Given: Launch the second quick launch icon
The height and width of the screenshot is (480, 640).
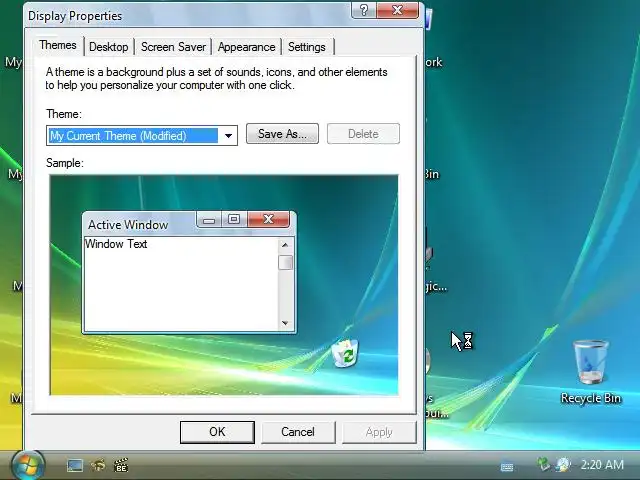Looking at the screenshot, I should [98, 465].
